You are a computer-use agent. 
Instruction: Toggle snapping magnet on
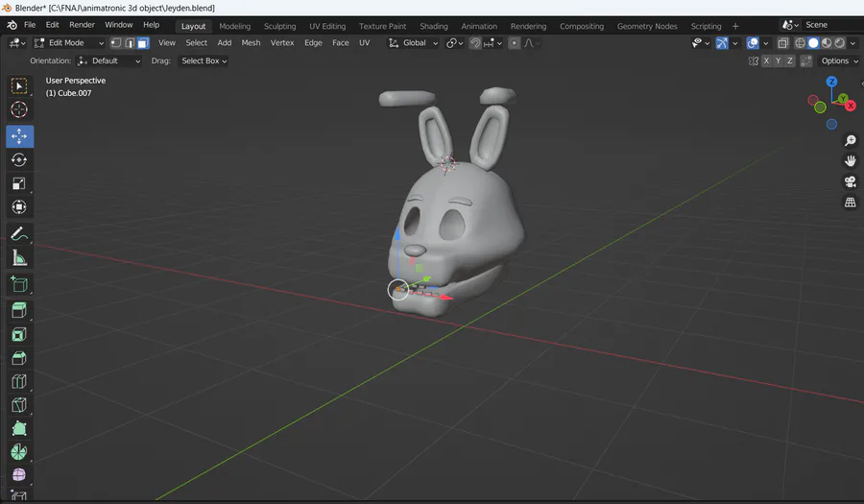475,43
